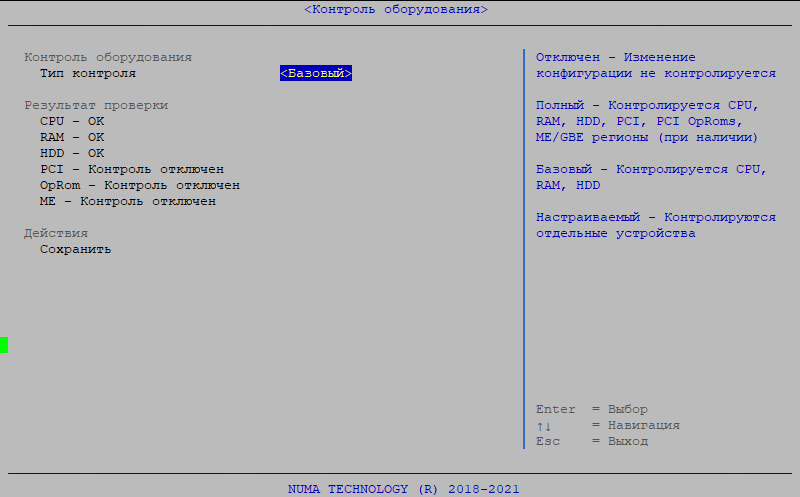Select the HDD - OK result line

pos(72,153)
